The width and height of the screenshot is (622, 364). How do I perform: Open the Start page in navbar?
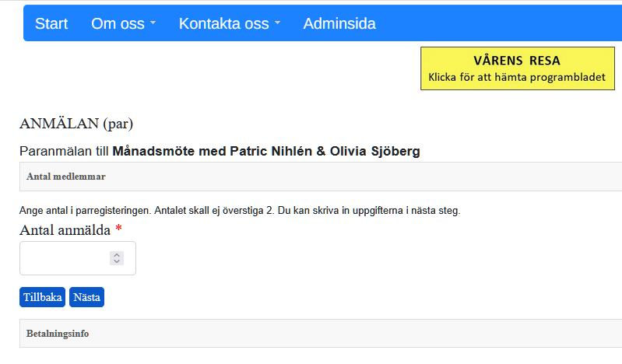(x=51, y=23)
